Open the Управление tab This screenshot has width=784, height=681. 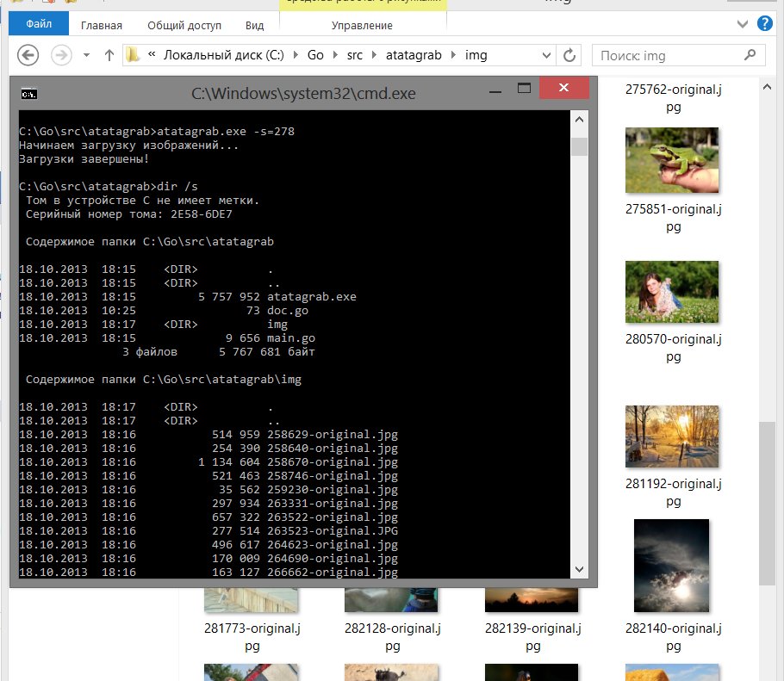click(x=362, y=25)
